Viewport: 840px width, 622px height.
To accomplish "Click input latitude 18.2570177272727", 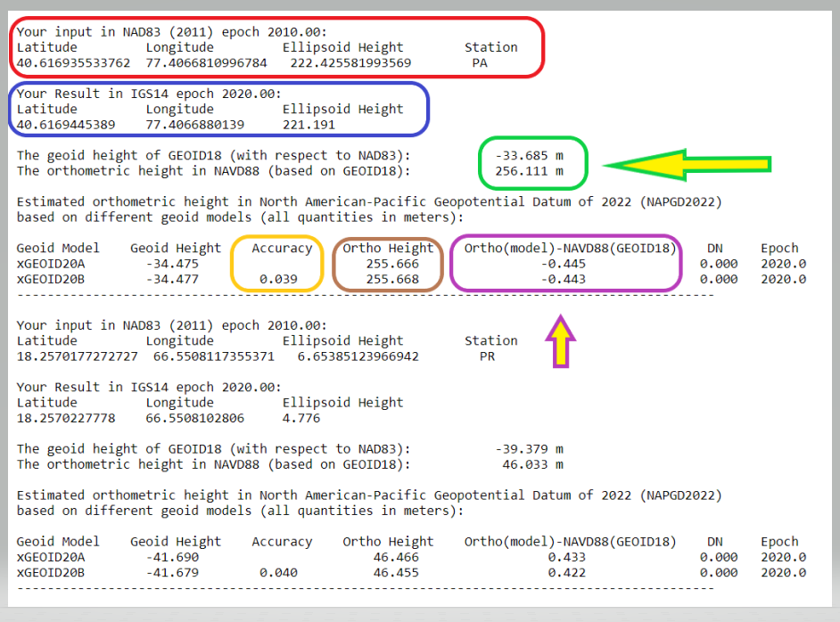I will [x=77, y=356].
